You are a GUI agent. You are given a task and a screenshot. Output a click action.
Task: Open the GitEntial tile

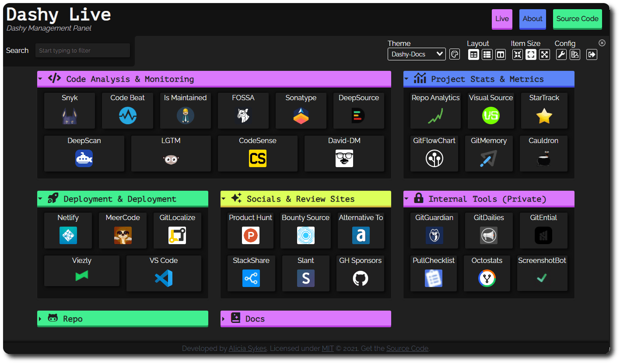[543, 230]
